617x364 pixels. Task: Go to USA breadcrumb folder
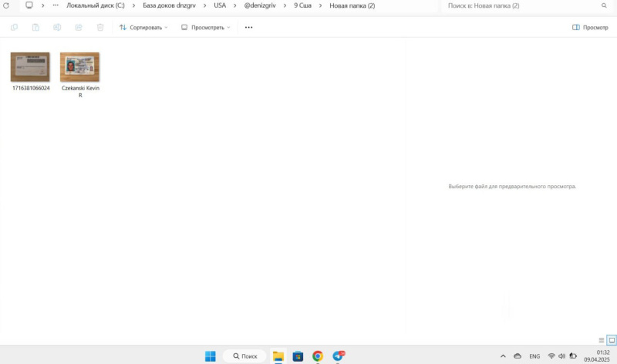[x=220, y=5]
